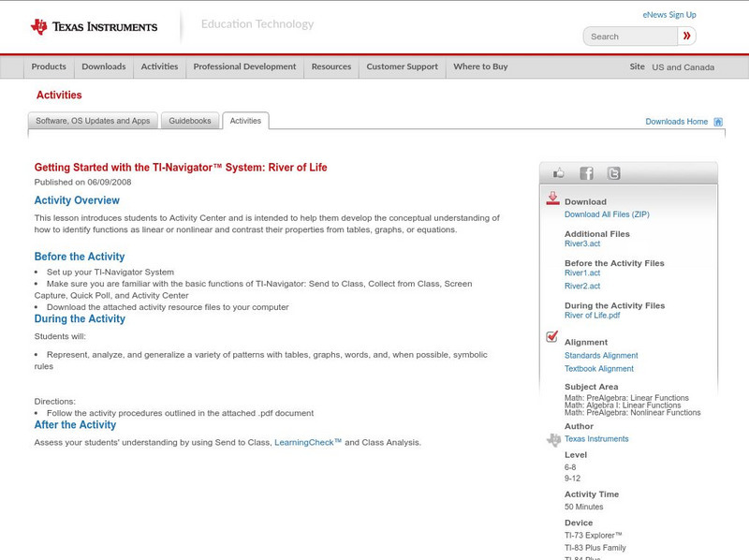Click the home icon beside Downloads Home

[x=718, y=122]
